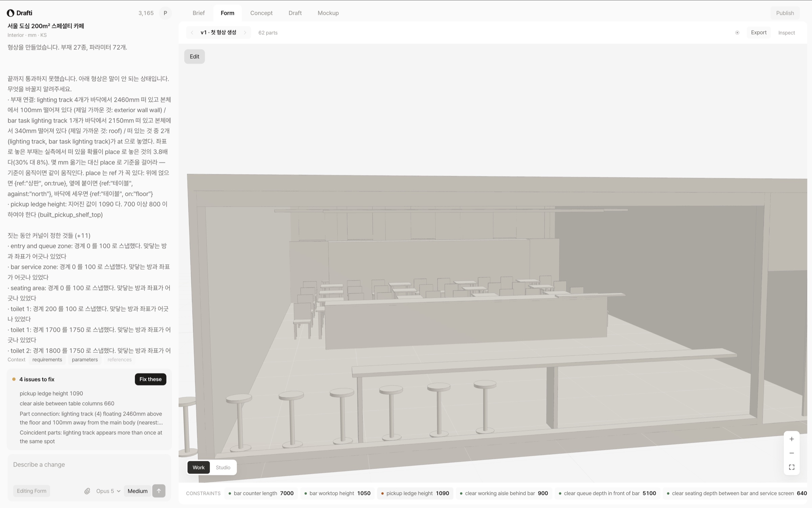Screen dimensions: 812x508
Task: Click the 3,165 credits counter
Action: (146, 13)
